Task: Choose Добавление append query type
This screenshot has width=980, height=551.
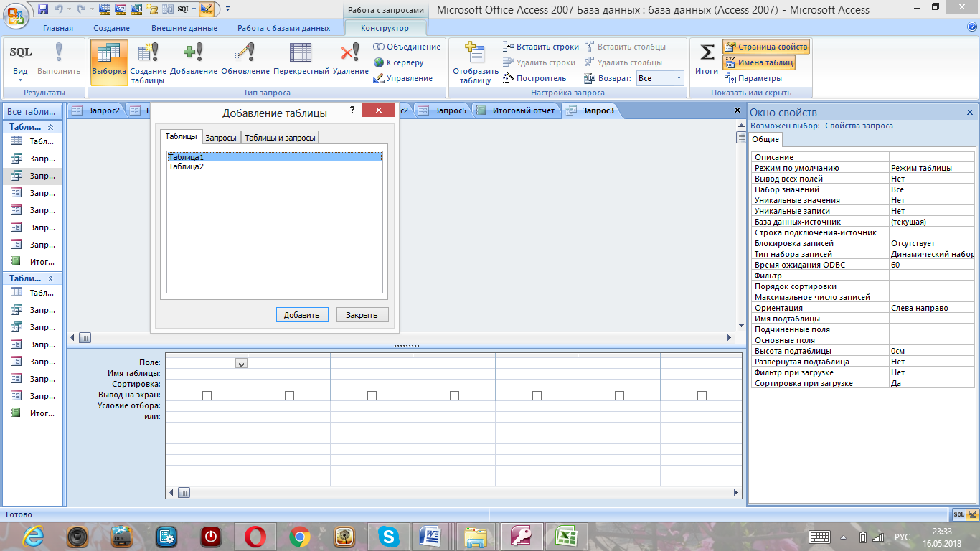Action: coord(194,60)
